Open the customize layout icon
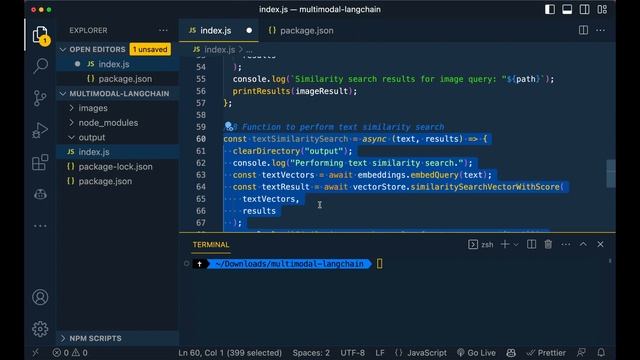 coord(602,9)
